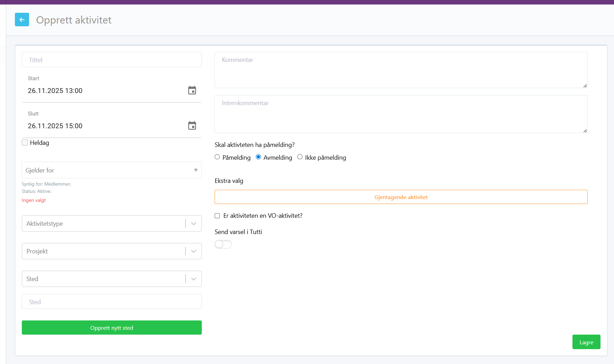Open the Slutt date calendar picker
Viewport: 614px width, 364px height.
[192, 126]
